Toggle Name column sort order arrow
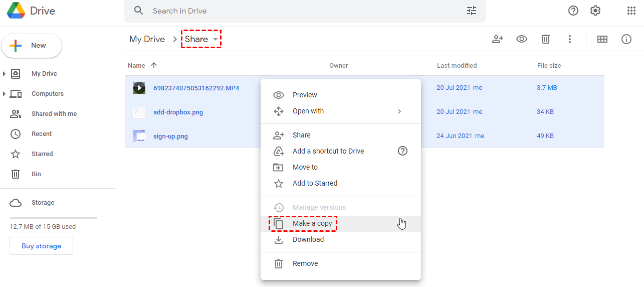The width and height of the screenshot is (644, 287). tap(154, 65)
